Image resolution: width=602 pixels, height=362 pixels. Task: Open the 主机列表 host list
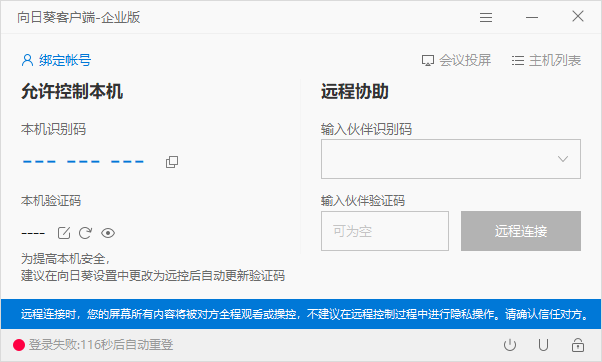point(555,60)
